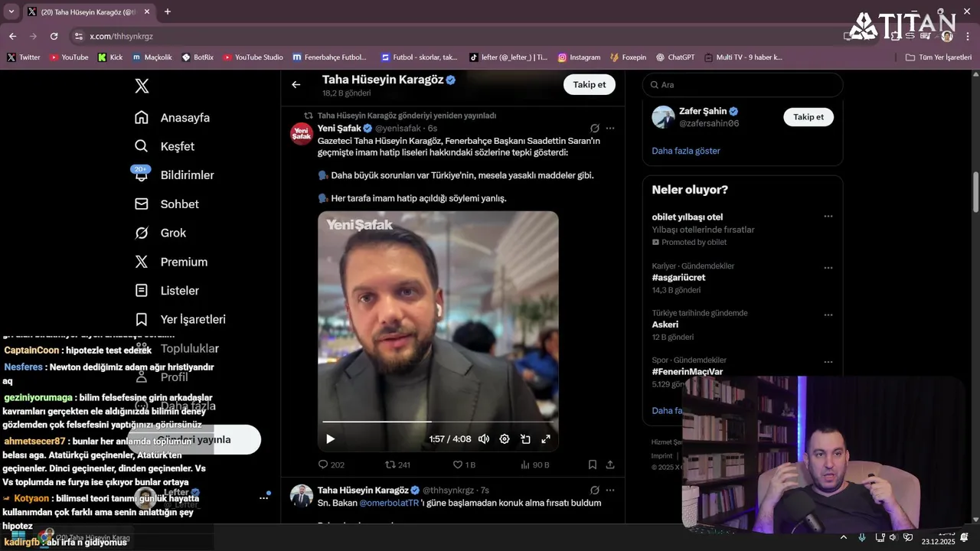Open Foxepin bookmark
This screenshot has height=551, width=980.
pos(629,57)
